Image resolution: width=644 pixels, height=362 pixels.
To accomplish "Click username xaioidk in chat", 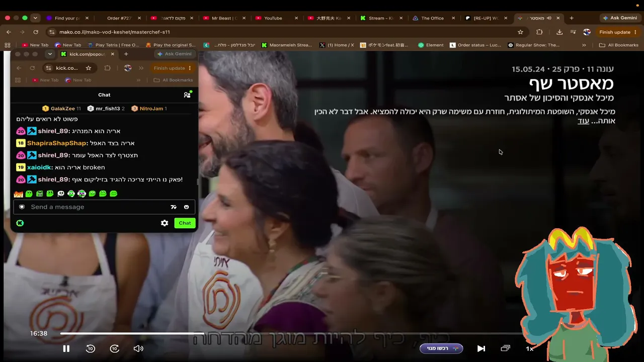I will [40, 167].
